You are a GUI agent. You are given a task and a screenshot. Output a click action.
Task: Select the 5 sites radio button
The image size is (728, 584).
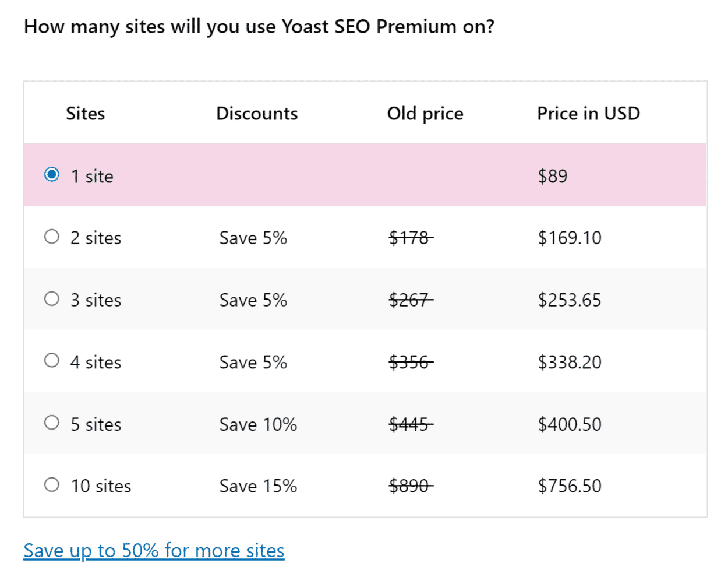point(52,423)
